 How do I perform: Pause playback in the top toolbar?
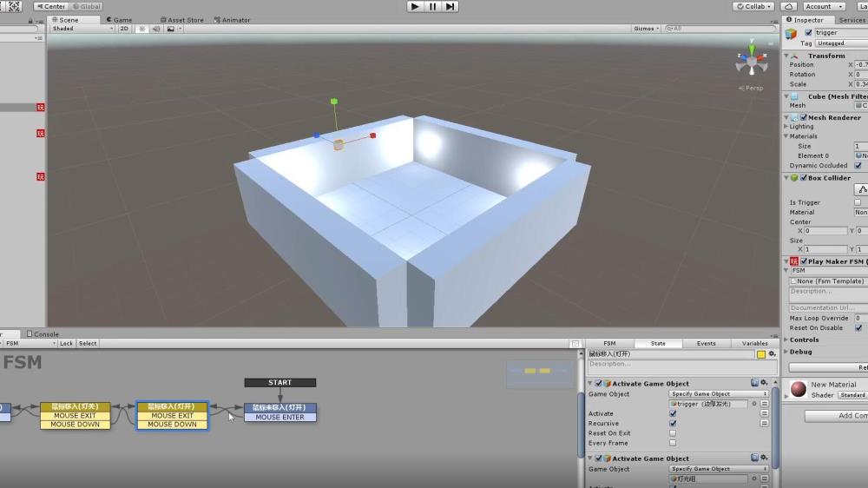point(432,6)
